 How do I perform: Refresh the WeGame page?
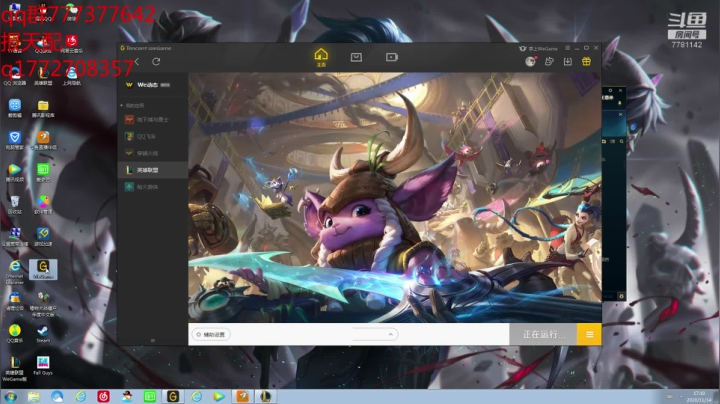tap(156, 62)
